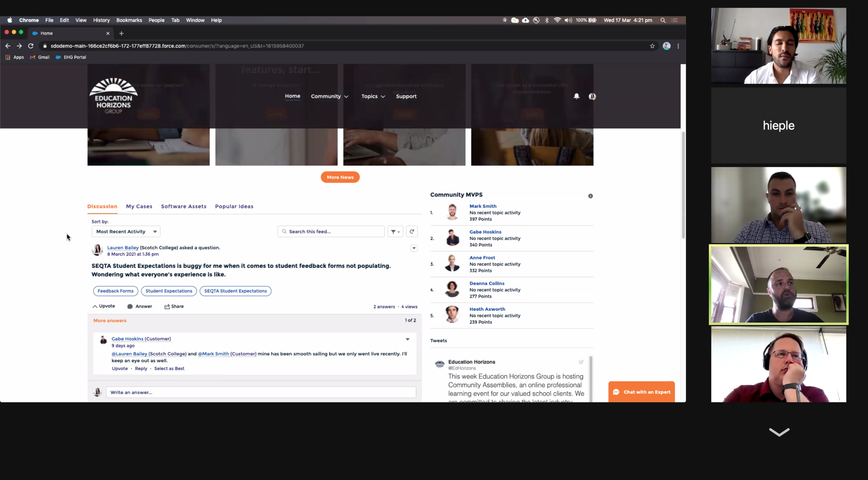
Task: Upvote Lauren Bailey's question
Action: click(103, 306)
